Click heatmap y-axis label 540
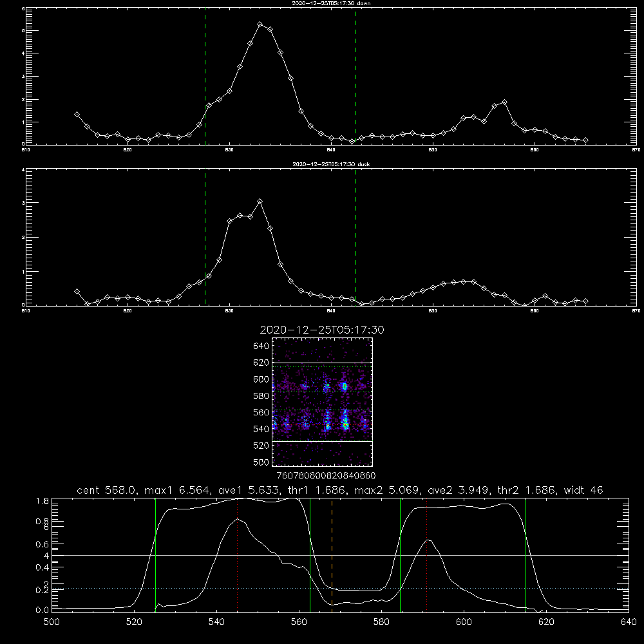Image resolution: width=644 pixels, height=644 pixels. point(261,429)
